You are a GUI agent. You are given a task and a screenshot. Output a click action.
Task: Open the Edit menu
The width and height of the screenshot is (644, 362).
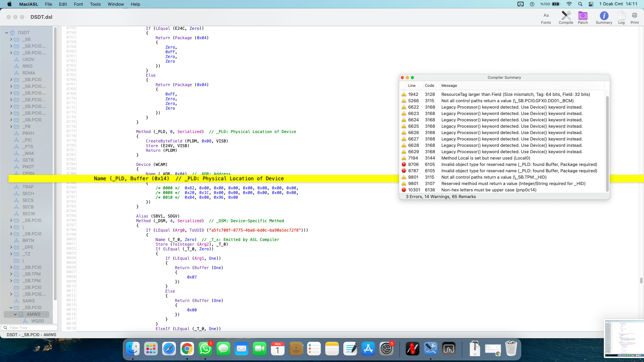(x=63, y=4)
